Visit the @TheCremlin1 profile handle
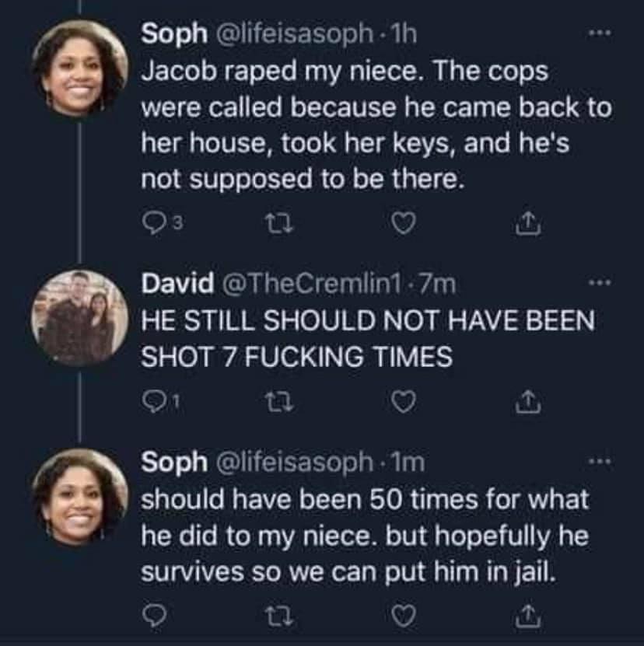Image resolution: width=644 pixels, height=646 pixels. [298, 284]
